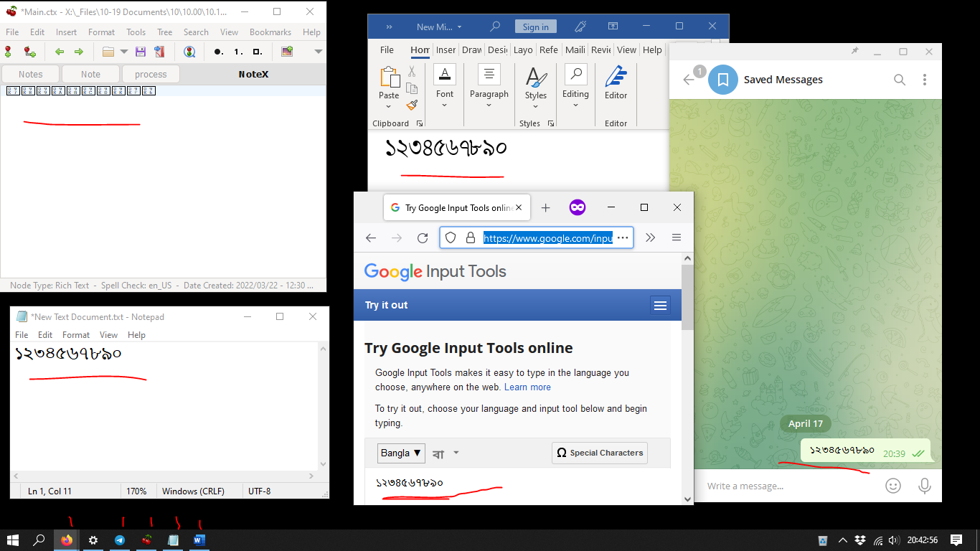Open the emoji picker in Telegram
980x551 pixels.
pos(892,486)
